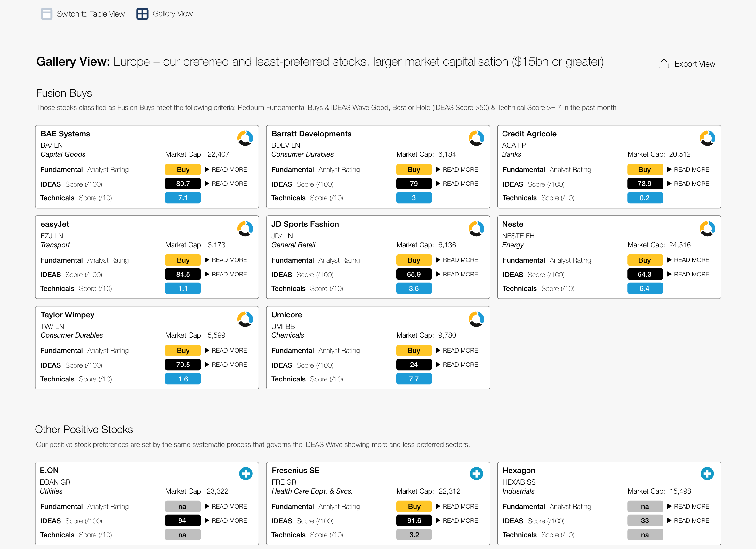Viewport: 756px width, 549px height.
Task: Open READ MORE for Umicore IDEAS score
Action: point(457,365)
